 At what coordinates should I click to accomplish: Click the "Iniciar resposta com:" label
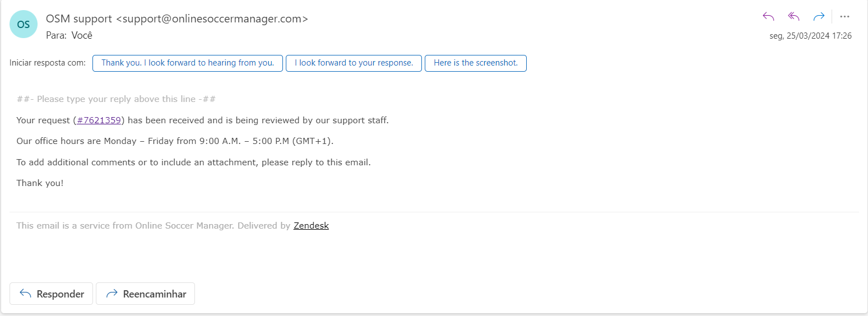pyautogui.click(x=48, y=63)
